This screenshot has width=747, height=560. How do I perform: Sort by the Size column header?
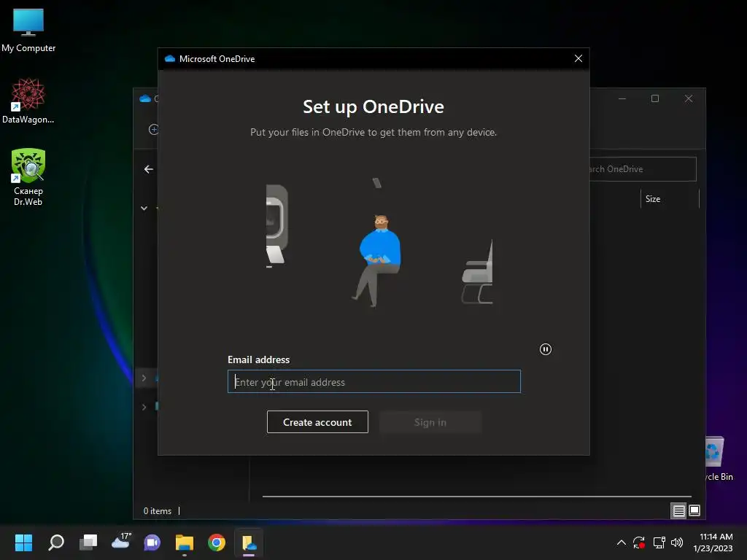(653, 199)
